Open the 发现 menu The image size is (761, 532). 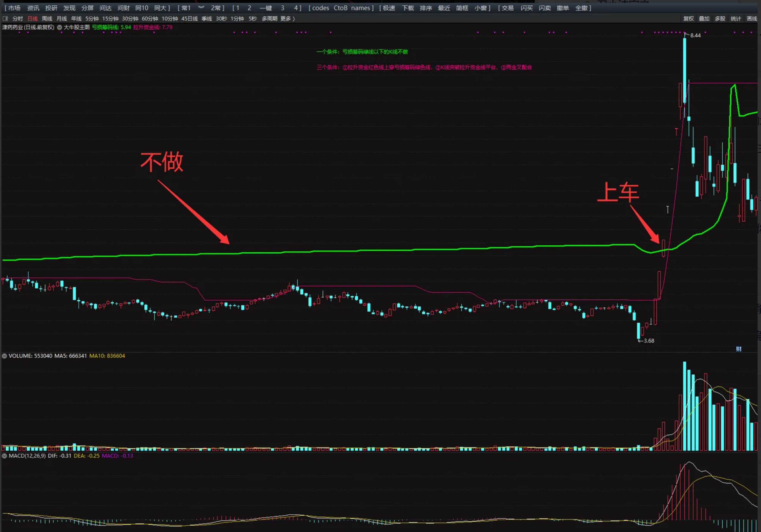pos(69,8)
